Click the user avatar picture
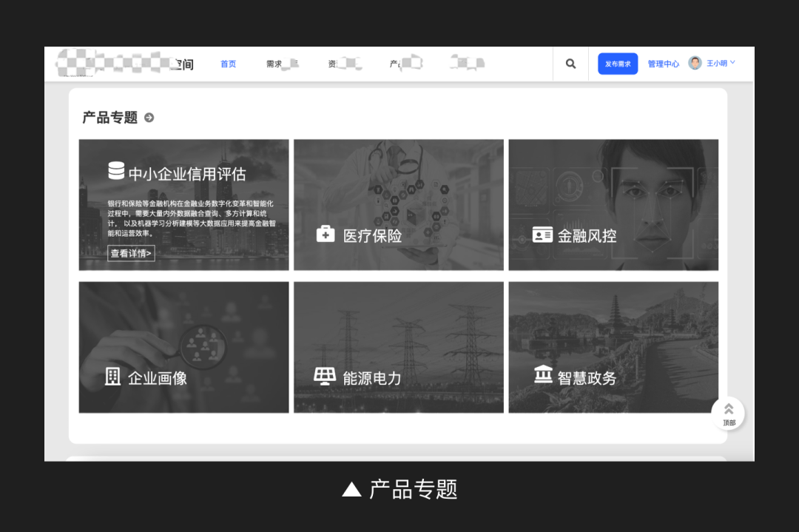 [695, 64]
